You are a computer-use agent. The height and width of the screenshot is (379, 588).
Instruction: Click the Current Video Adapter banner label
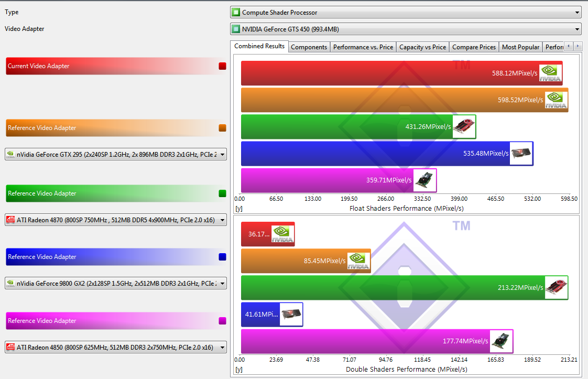pyautogui.click(x=39, y=66)
